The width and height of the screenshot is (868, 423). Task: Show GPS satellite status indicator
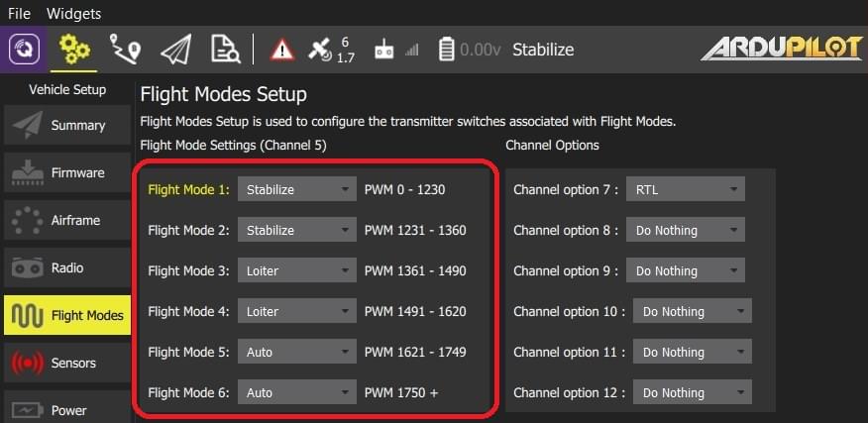(x=332, y=50)
